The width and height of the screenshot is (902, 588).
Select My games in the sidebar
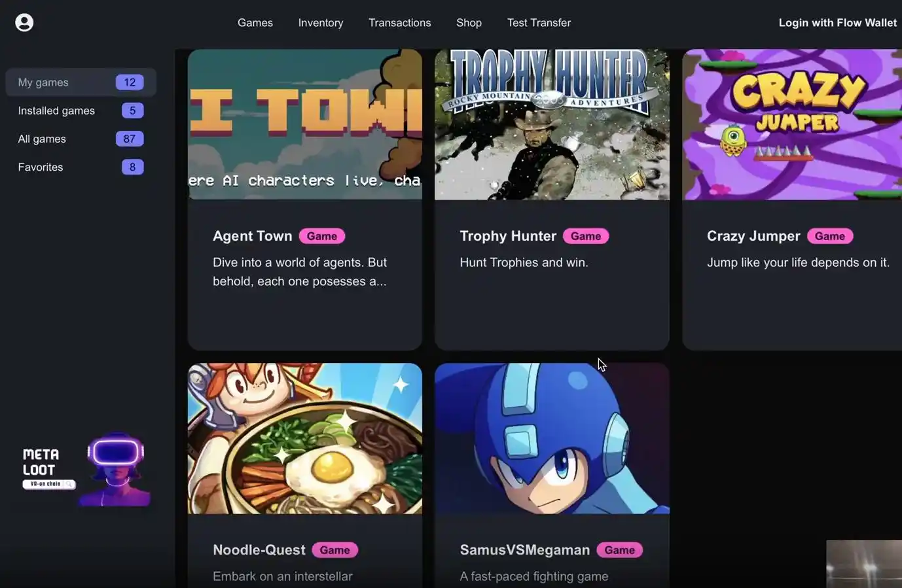tap(43, 82)
